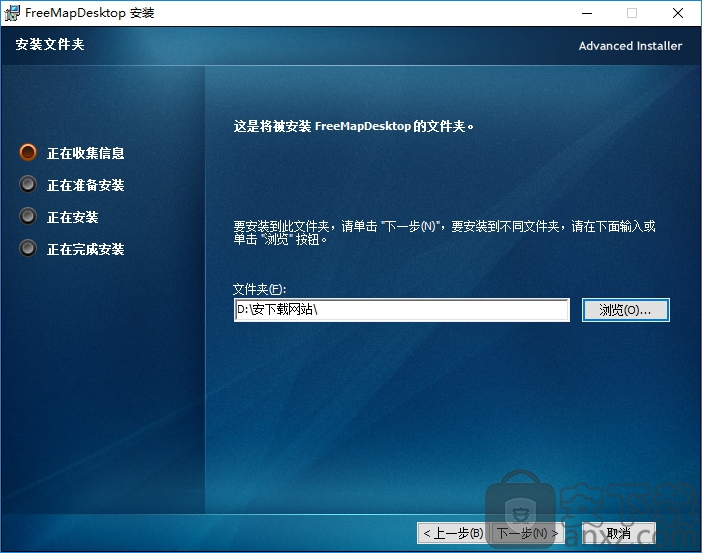Click the 正在完成安装 step text
Screen dimensions: 702x553
click(x=86, y=249)
